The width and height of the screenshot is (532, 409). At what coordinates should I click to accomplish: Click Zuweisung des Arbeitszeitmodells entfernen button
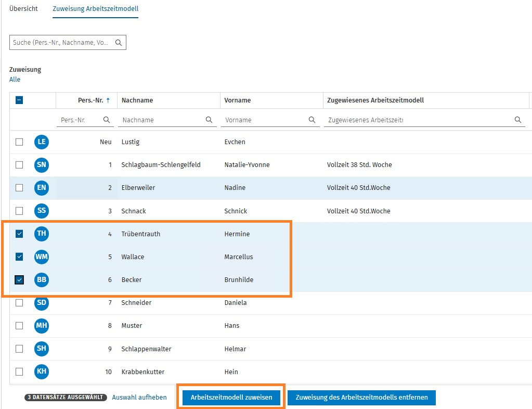coord(361,398)
